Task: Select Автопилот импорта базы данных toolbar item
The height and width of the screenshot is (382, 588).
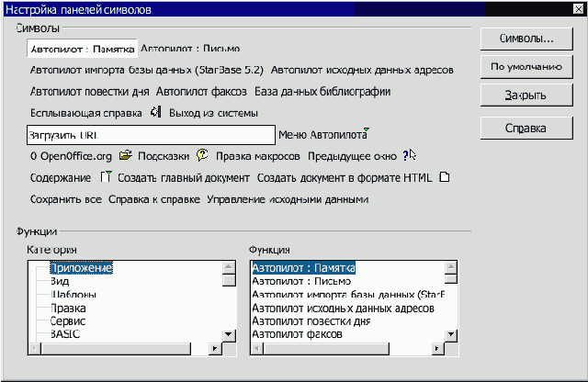Action: [x=147, y=70]
